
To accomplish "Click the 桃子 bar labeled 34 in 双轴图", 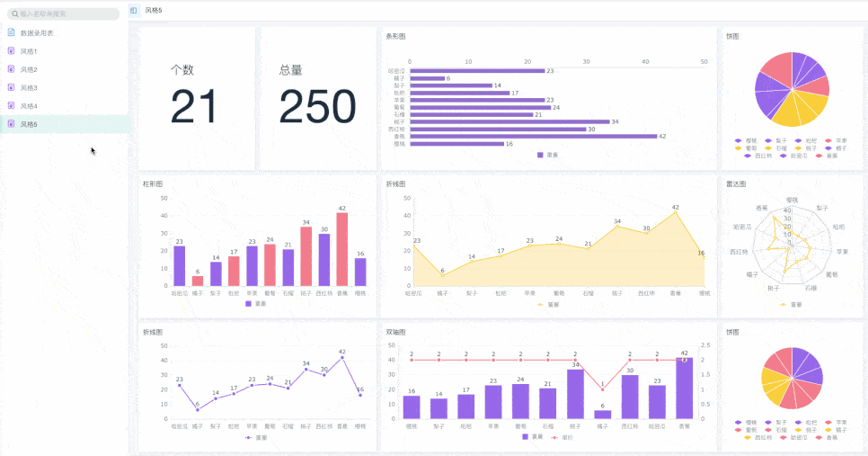I will [x=575, y=394].
